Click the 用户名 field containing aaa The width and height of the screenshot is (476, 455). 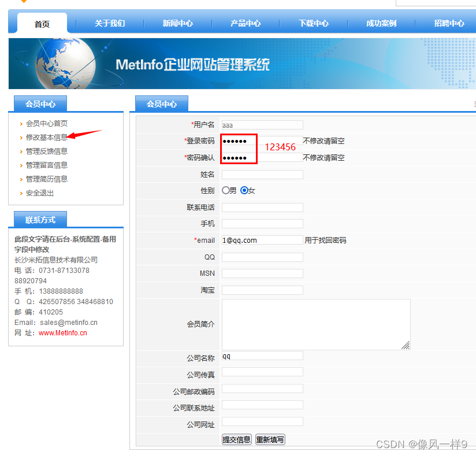[262, 125]
